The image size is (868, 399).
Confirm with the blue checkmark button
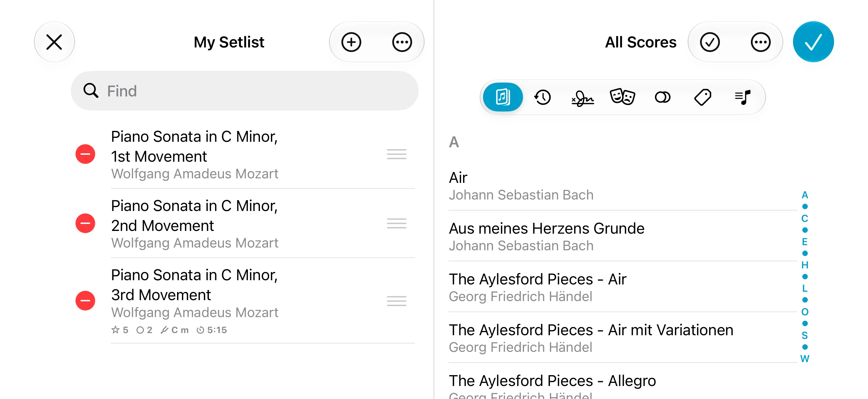tap(813, 42)
